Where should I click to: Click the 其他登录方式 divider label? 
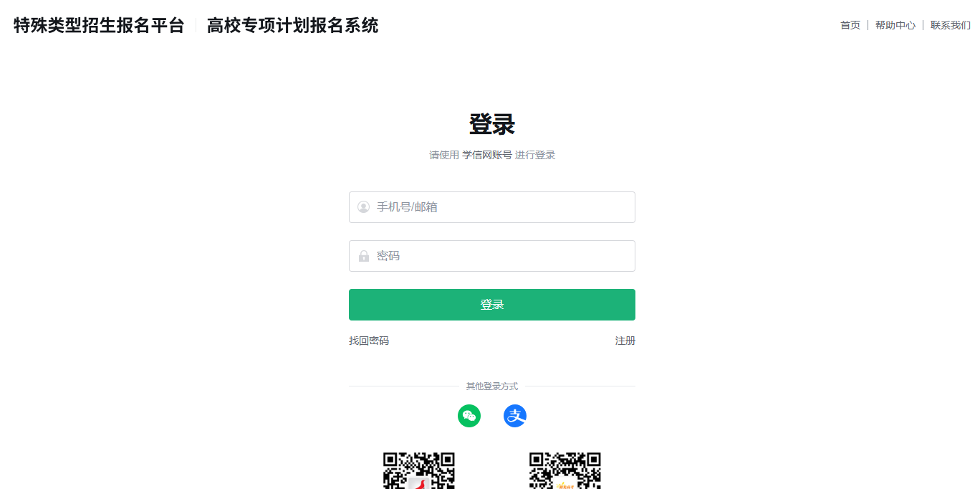pyautogui.click(x=492, y=386)
